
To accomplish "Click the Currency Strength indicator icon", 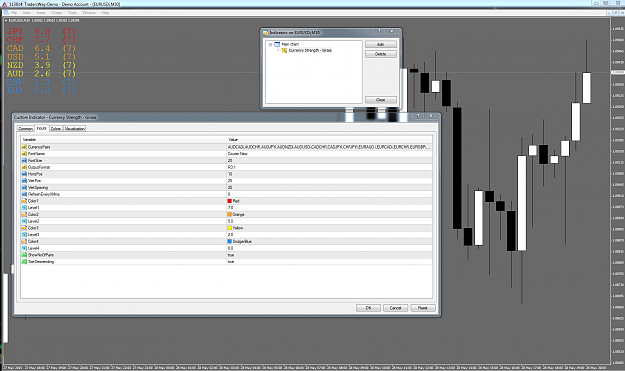I will point(284,51).
